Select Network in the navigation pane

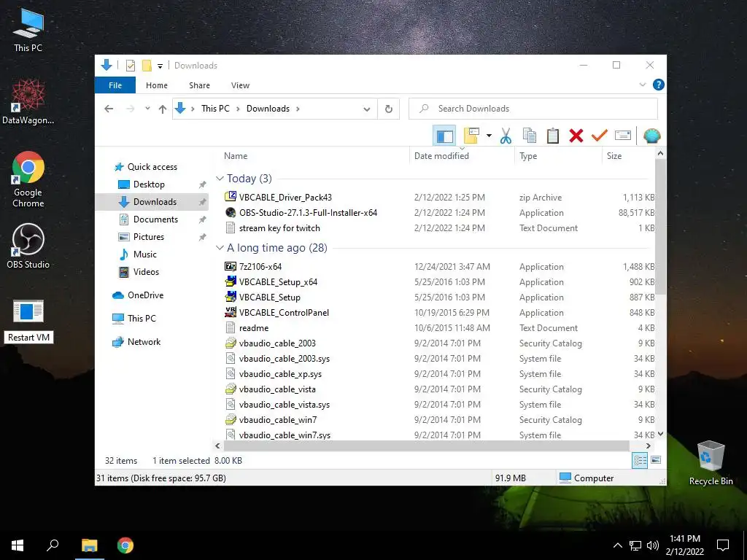click(x=144, y=342)
